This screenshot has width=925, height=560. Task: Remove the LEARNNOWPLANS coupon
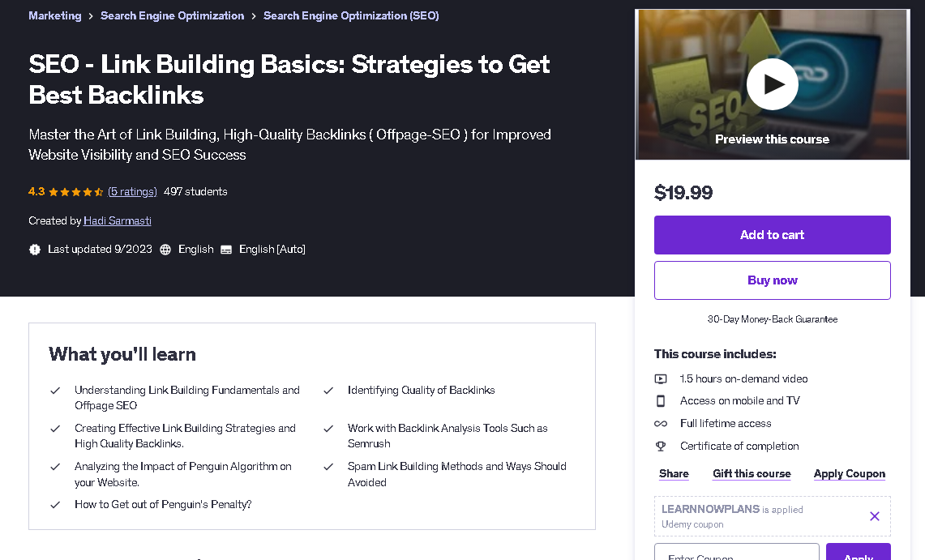tap(874, 516)
